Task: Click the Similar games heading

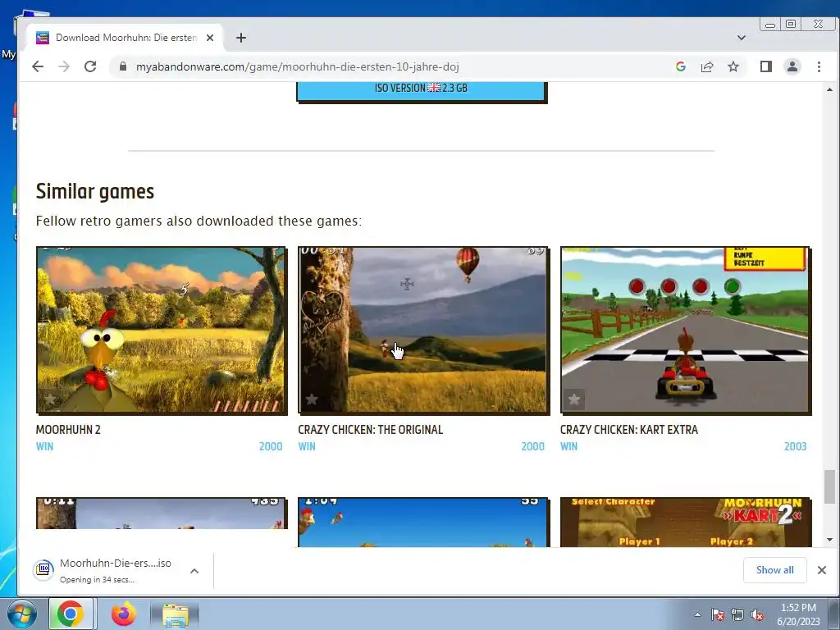Action: [95, 191]
